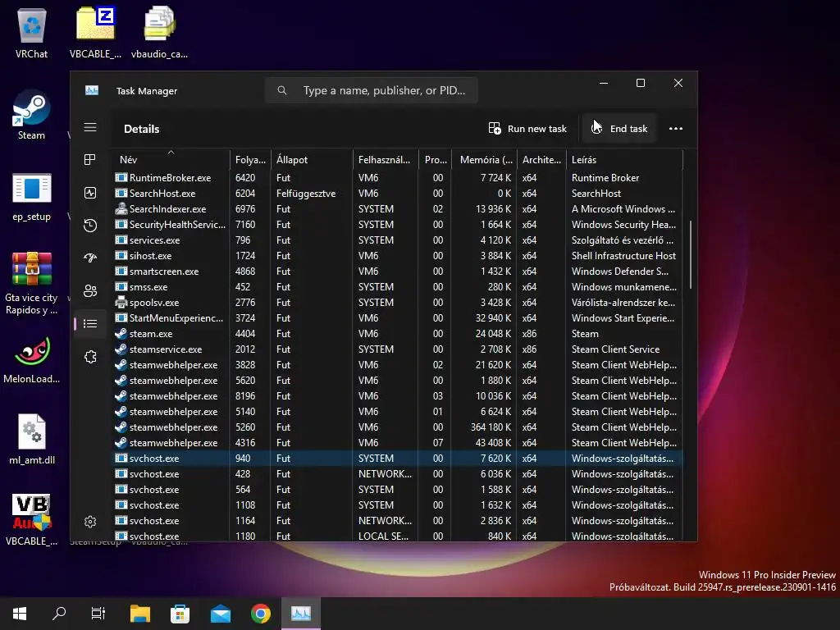Image resolution: width=840 pixels, height=630 pixels.
Task: Click the Shell Infrastructure Host description
Action: (623, 256)
